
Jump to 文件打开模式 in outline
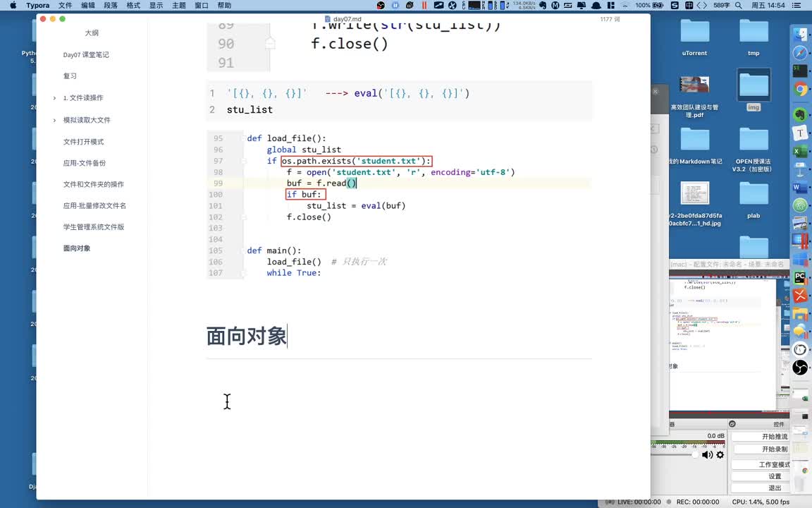(x=83, y=142)
